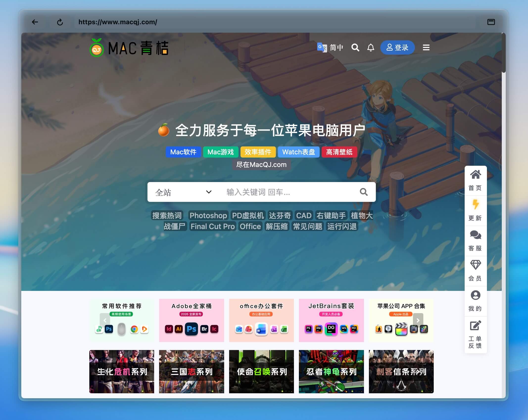
Task: Select the Mac软件 category tag
Action: (x=183, y=152)
